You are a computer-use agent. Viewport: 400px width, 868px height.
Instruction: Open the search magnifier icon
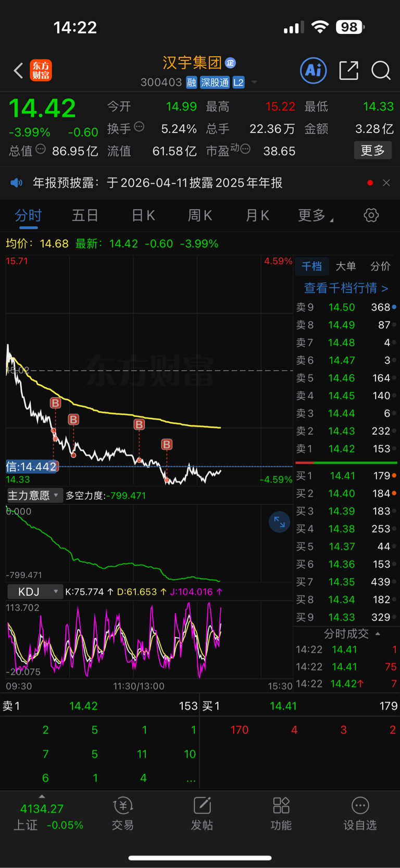pos(381,70)
